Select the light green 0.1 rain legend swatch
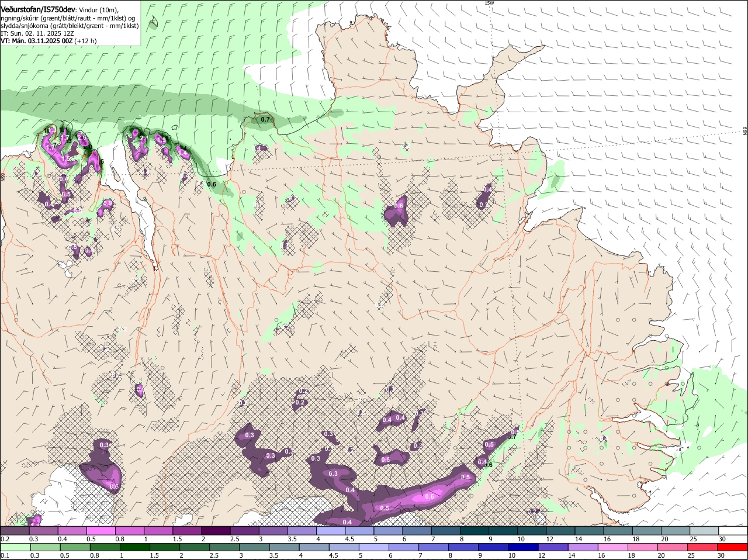The width and height of the screenshot is (748, 560). pos(16,547)
